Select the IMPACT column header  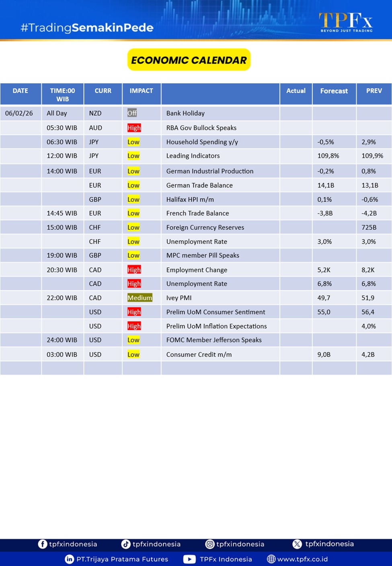coord(142,91)
